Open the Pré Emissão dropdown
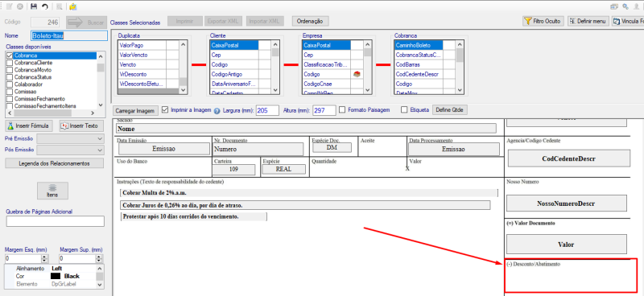 71,139
